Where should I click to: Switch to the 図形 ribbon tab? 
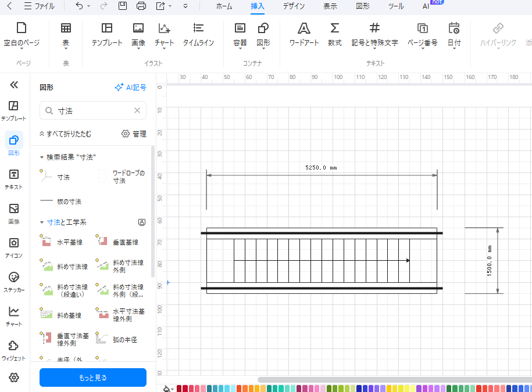tap(362, 6)
